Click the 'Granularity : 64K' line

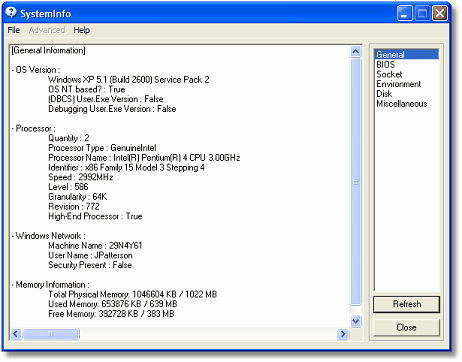[78, 197]
